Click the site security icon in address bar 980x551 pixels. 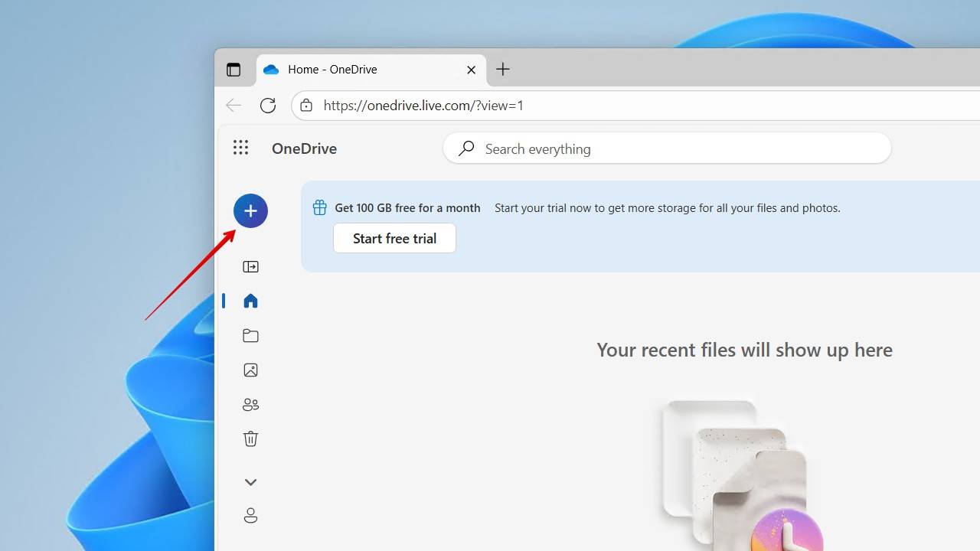[306, 105]
